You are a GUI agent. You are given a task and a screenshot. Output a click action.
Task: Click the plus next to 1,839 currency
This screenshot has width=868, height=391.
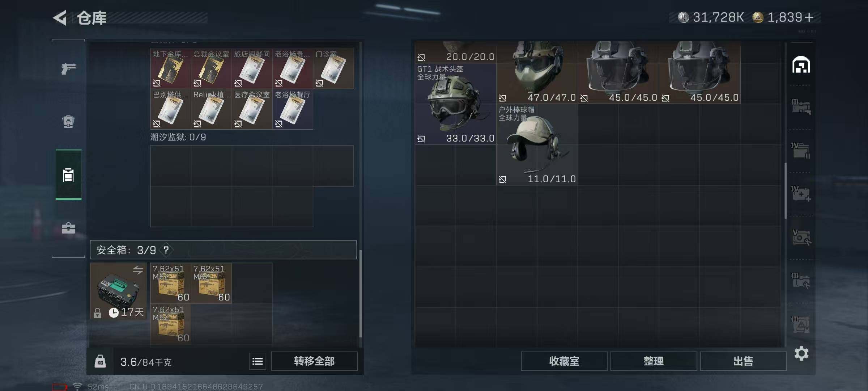pos(809,17)
